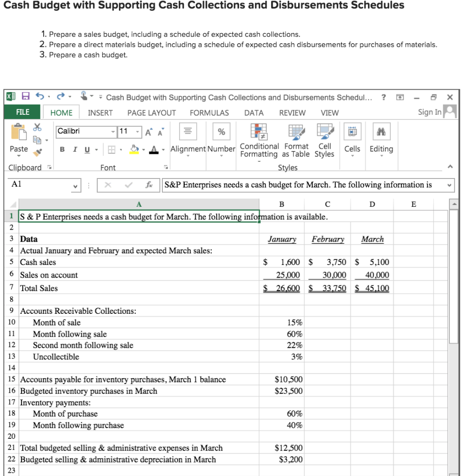
Task: Open the Conditional Formatting tool
Action: [x=259, y=131]
